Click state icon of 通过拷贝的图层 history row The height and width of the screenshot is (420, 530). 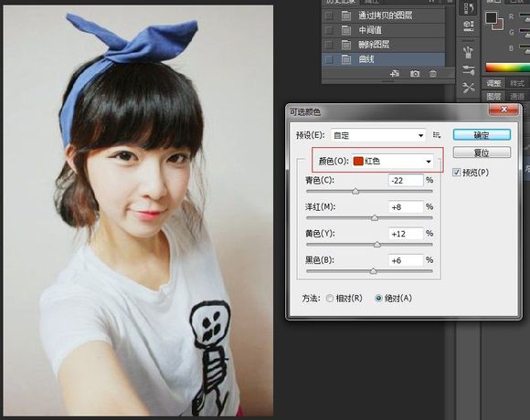coord(346,16)
